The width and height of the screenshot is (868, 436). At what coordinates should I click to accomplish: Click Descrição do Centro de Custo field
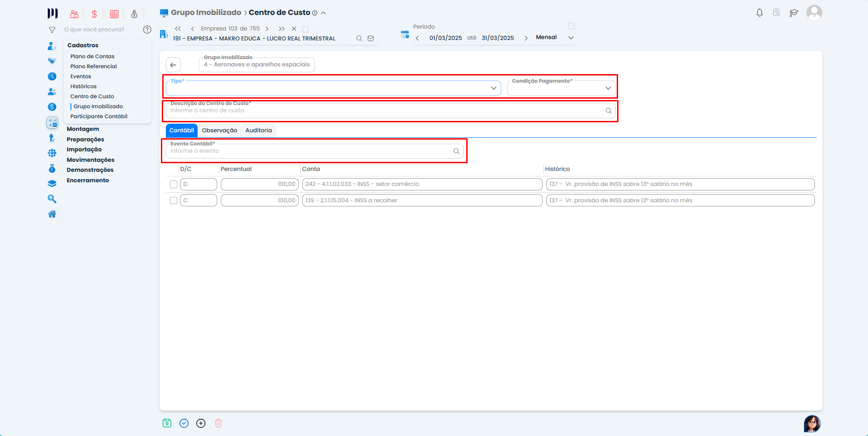tap(386, 111)
